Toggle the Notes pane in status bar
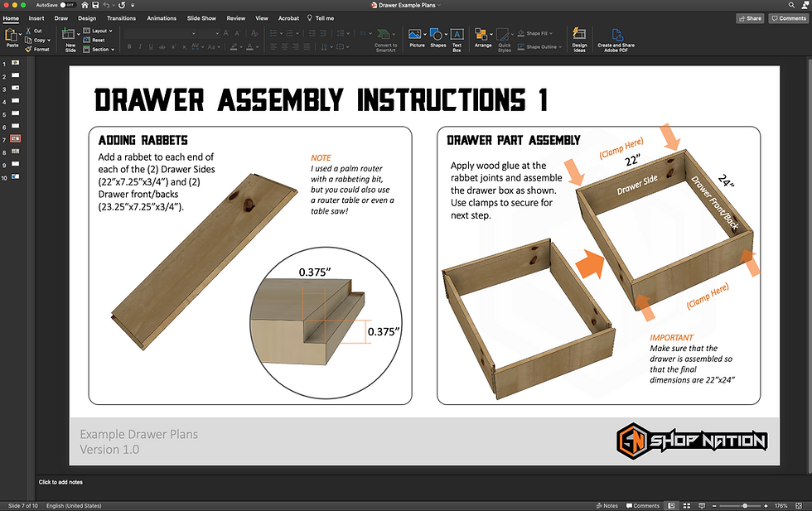 click(x=607, y=506)
